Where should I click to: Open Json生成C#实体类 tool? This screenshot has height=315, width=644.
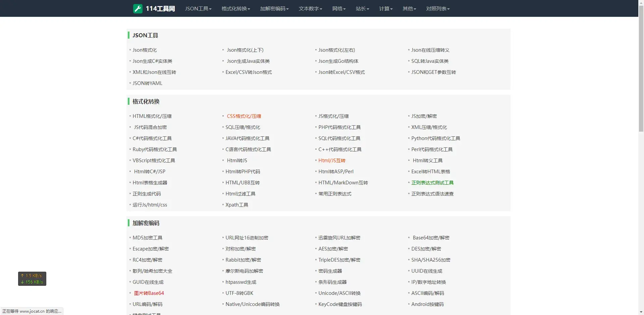point(152,61)
